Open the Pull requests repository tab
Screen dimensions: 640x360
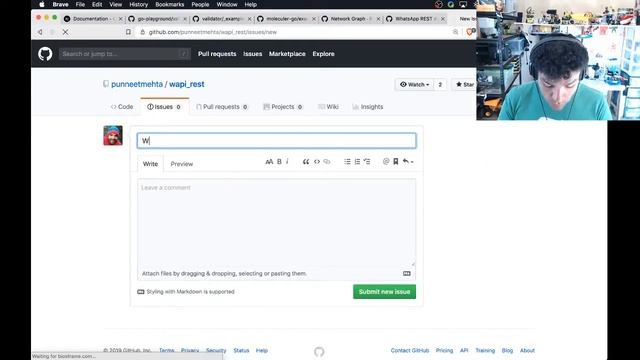click(x=222, y=107)
